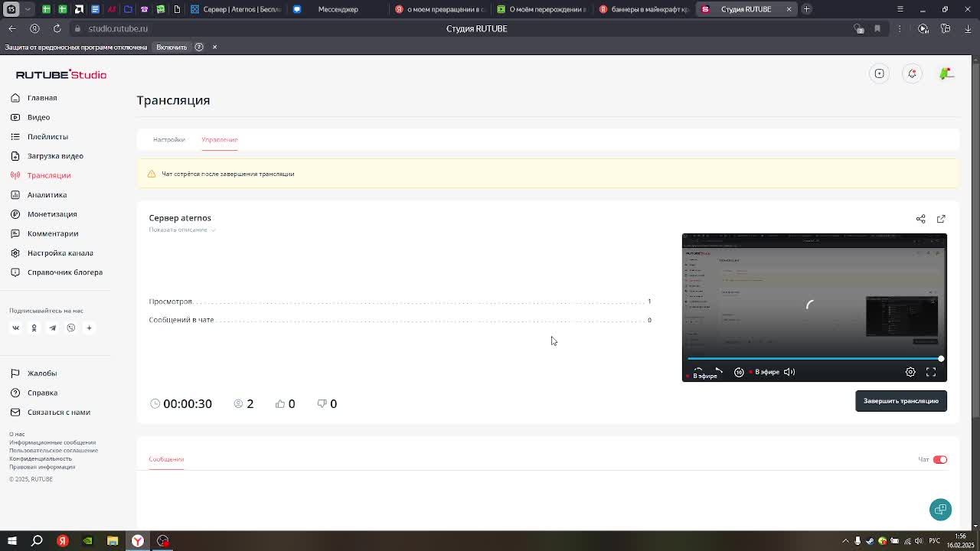Open the Odnoklassniki social icon
Screen dimensions: 980x551
pyautogui.click(x=34, y=328)
